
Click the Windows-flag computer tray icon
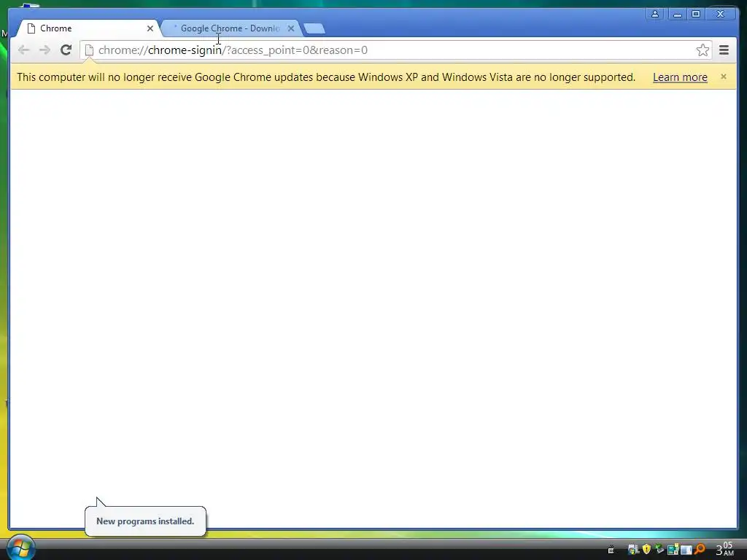(634, 550)
